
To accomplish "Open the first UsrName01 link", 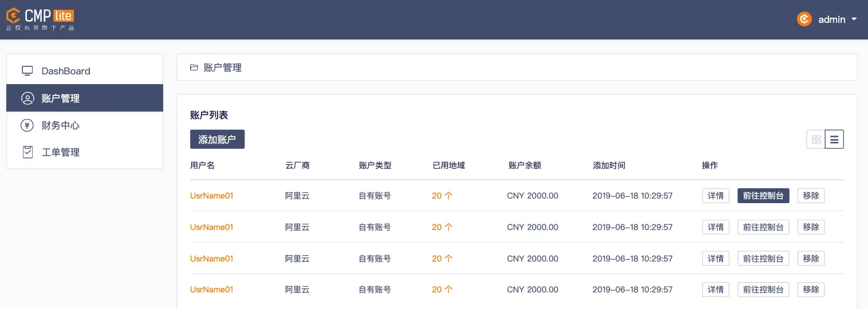I will pyautogui.click(x=212, y=196).
